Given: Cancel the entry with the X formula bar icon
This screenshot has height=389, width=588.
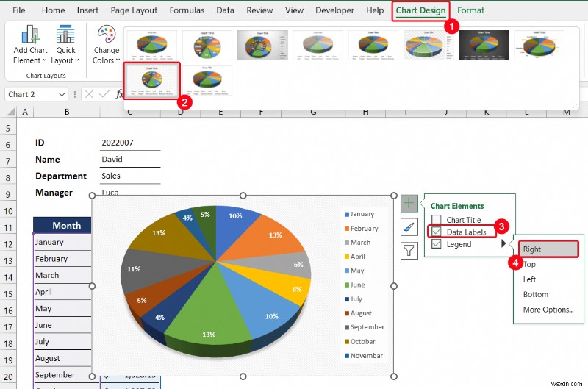Looking at the screenshot, I should tap(89, 94).
